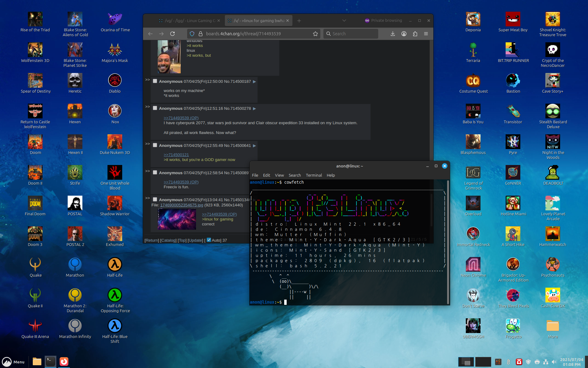588x368 pixels.
Task: Open the network icon in system tray
Action: pos(545,362)
